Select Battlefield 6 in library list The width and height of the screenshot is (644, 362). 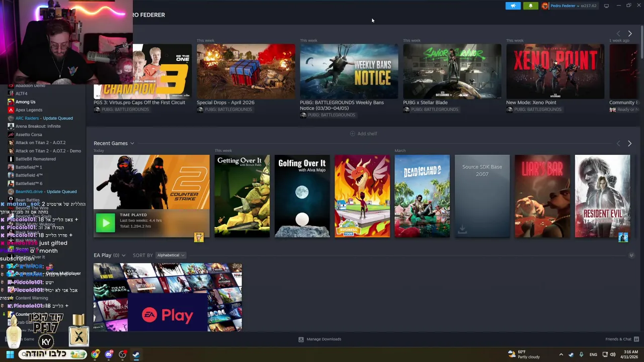(29, 184)
